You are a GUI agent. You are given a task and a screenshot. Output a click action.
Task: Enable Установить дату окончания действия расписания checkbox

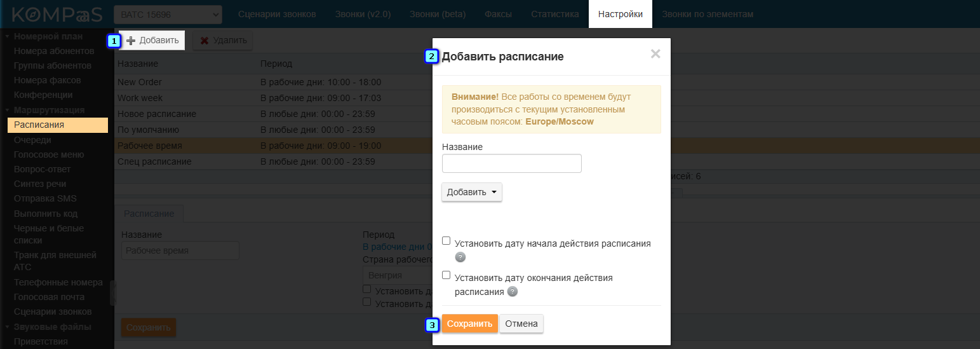pyautogui.click(x=446, y=275)
